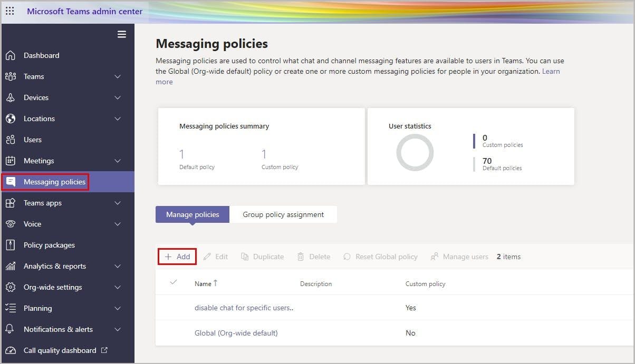
Task: Open the app launcher waffle icon
Action: [x=9, y=11]
